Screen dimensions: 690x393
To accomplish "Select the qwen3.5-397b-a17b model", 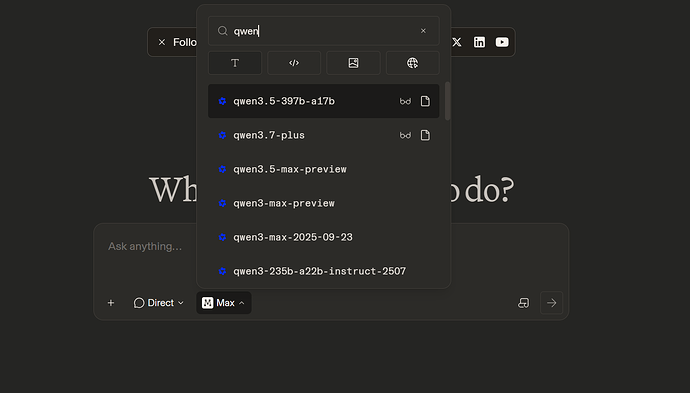I will (x=323, y=101).
